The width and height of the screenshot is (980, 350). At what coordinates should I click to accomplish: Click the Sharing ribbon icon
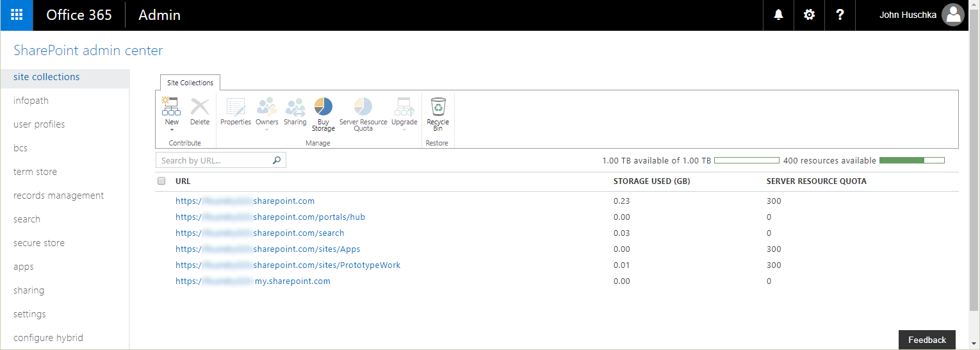click(x=295, y=106)
